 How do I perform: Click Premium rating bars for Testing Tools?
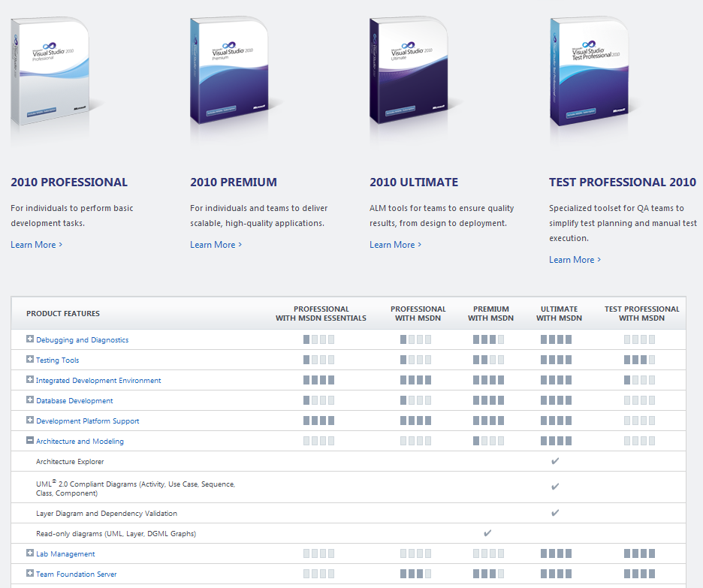(488, 360)
